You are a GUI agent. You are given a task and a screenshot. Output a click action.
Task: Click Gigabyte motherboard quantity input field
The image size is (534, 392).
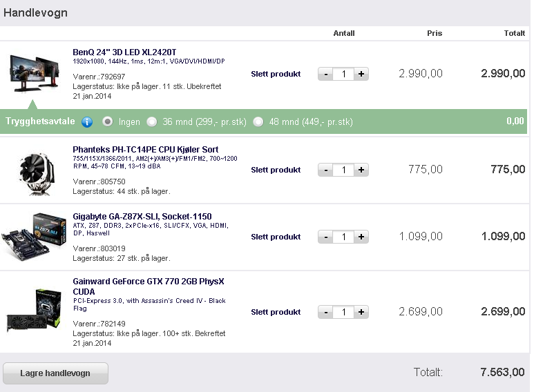pos(343,237)
